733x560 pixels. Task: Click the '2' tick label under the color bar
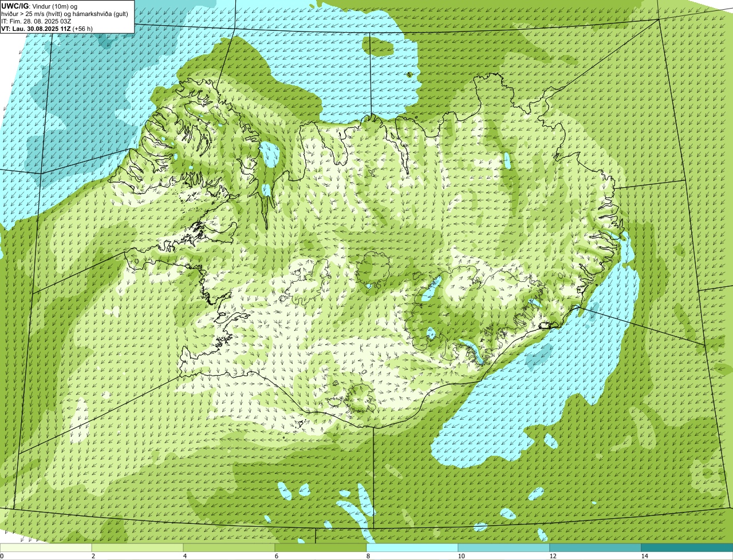tap(93, 556)
